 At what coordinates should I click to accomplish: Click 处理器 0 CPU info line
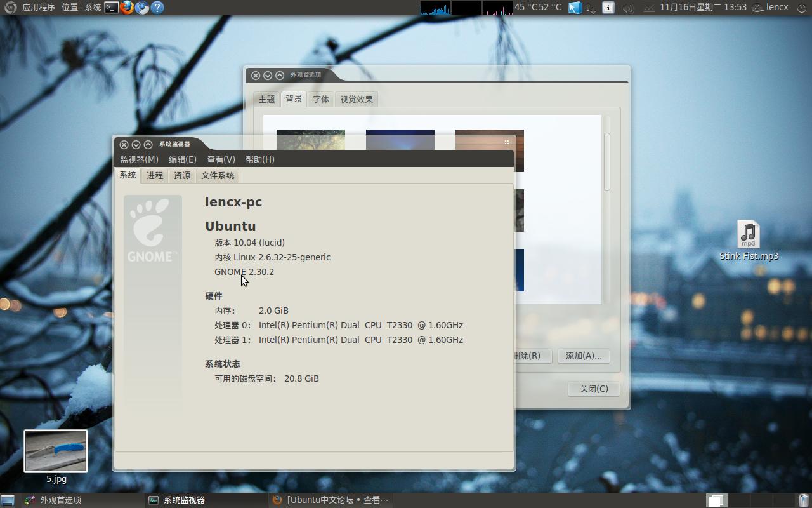339,325
